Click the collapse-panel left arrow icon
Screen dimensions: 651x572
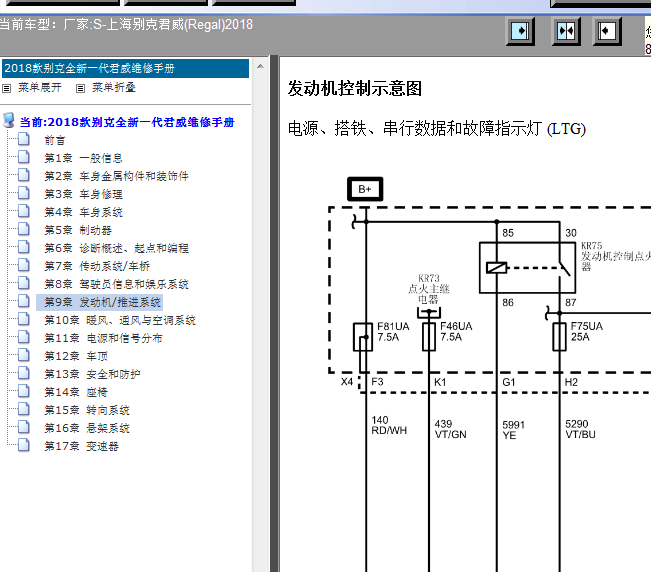pos(607,31)
